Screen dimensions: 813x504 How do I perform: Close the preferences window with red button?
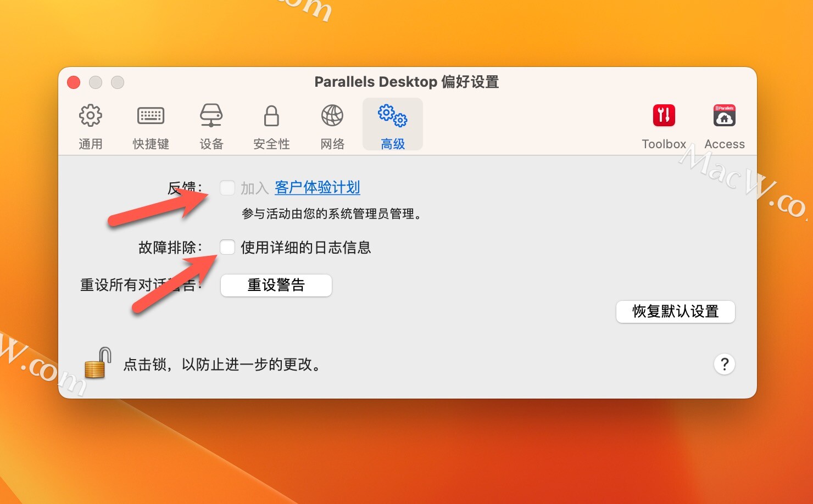(x=74, y=82)
